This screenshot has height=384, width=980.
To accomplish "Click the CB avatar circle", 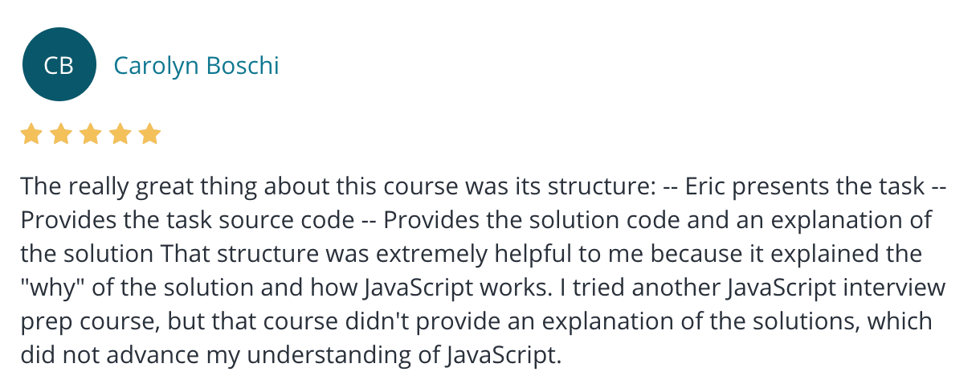I will coord(59,64).
